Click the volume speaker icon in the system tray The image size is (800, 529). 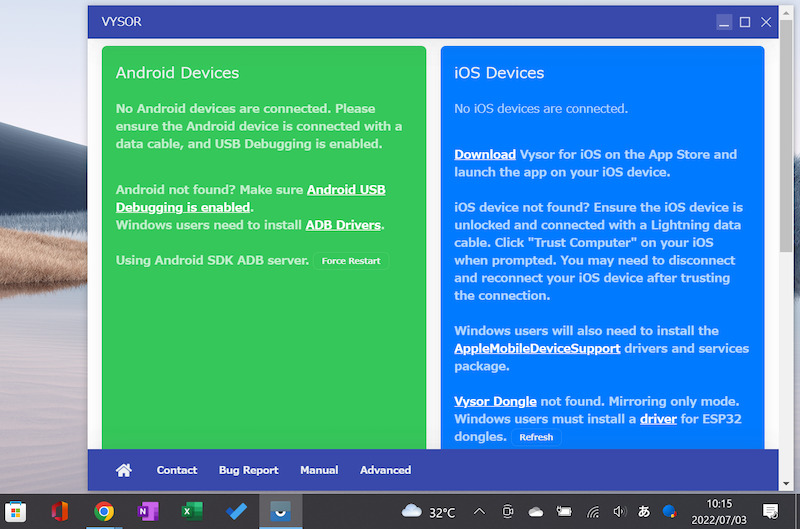point(618,512)
